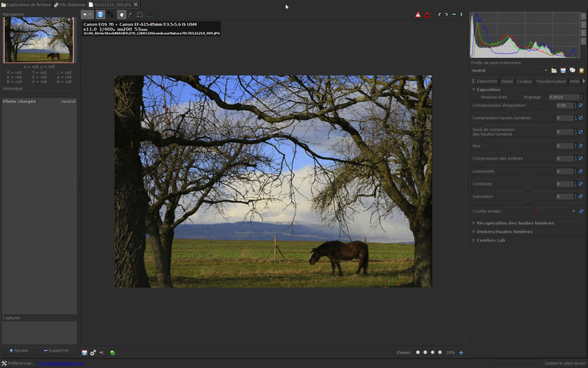588x368 pixels.
Task: Select the crop selection tool
Action: (x=140, y=14)
